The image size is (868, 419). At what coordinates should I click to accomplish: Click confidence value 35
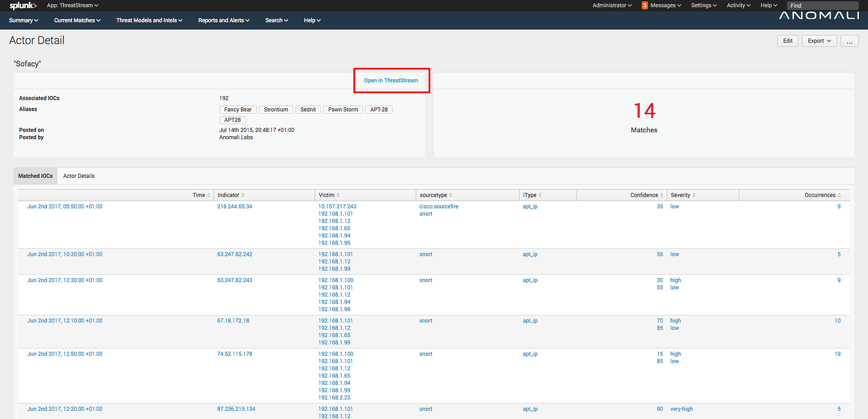click(660, 207)
